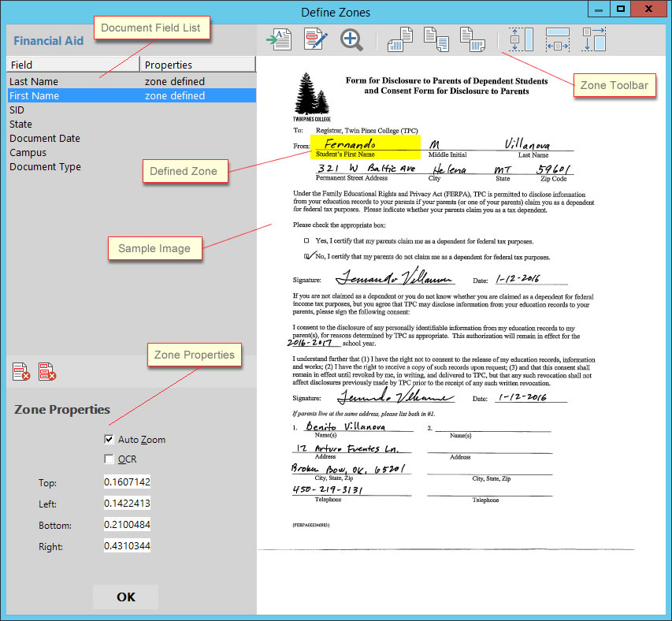Click the Right coordinate value field

pos(127,545)
